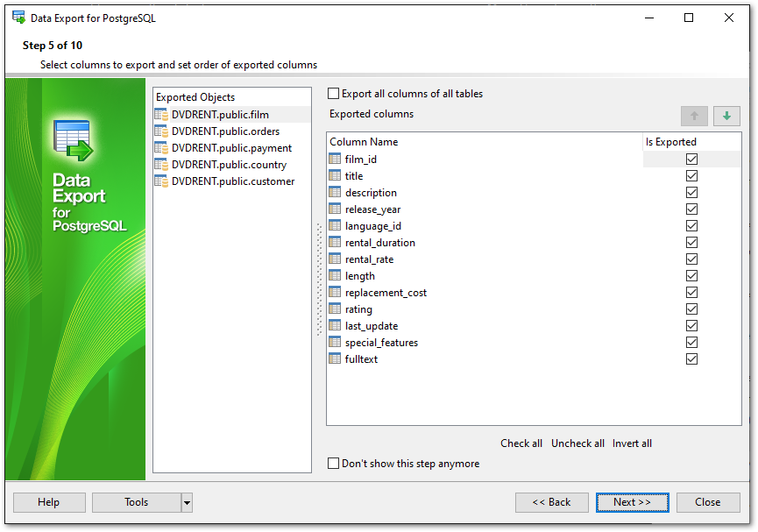Click the replacement_cost column icon

click(335, 292)
